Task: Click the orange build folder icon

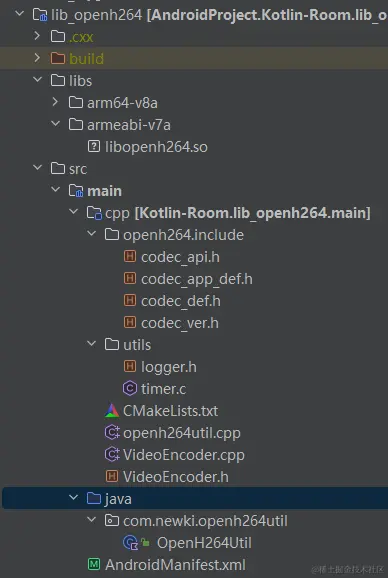Action: (x=58, y=59)
